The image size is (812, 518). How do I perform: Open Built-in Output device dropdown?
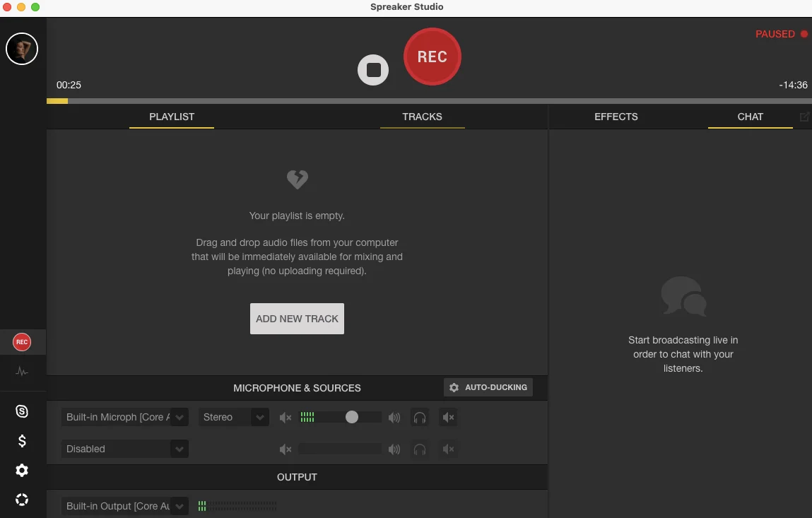[x=125, y=506]
